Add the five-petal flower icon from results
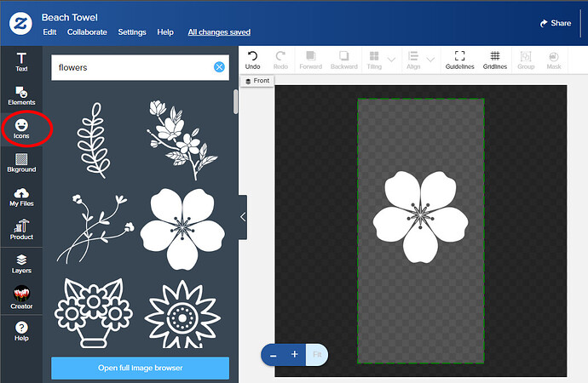This screenshot has width=588, height=383. (182, 229)
